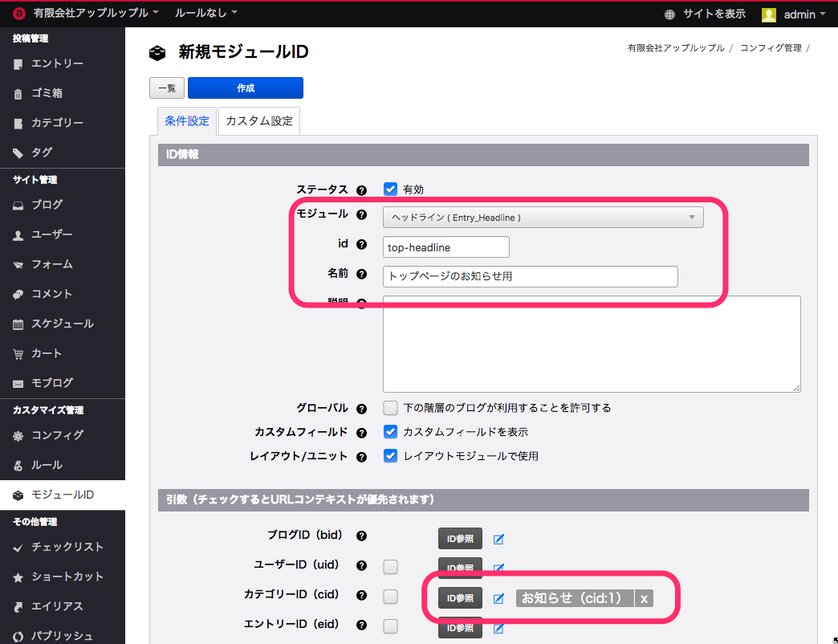The width and height of the screenshot is (838, 644).
Task: Click the edit pencil icon for カテゴリーID
Action: coord(498,598)
